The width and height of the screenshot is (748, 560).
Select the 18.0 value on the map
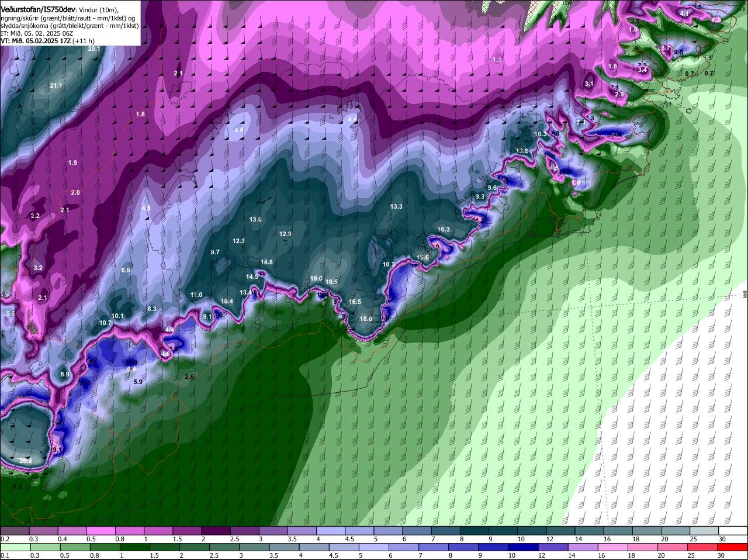[x=366, y=319]
